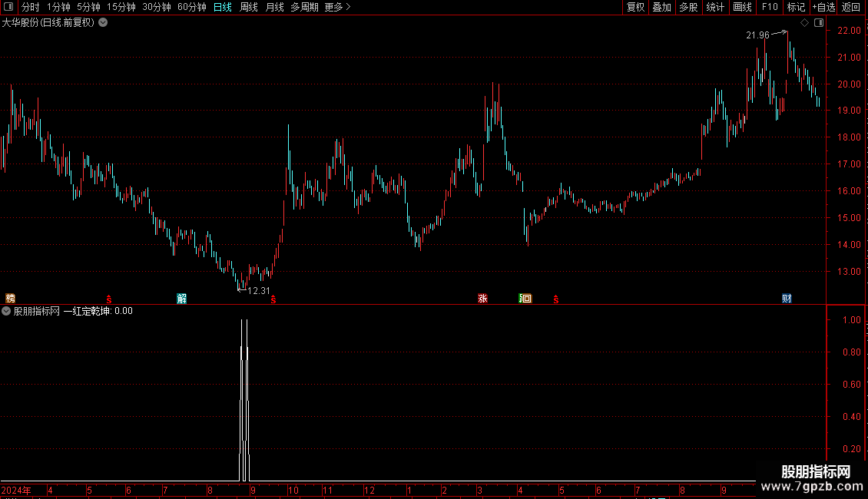Viewport: 868px width, 499px height.
Task: Click the white indicator signal spike
Action: [x=244, y=400]
